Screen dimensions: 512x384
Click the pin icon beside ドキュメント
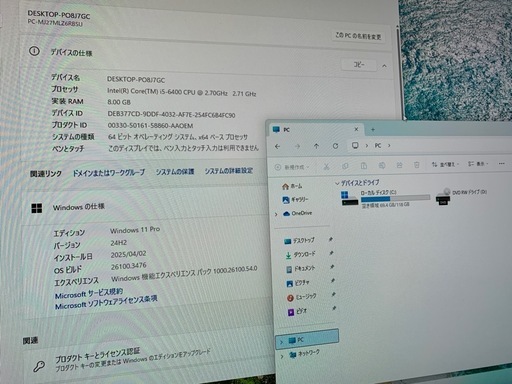[x=332, y=267]
